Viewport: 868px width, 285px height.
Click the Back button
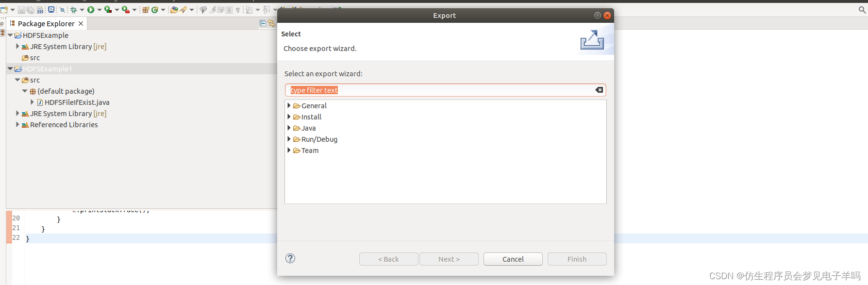click(x=388, y=259)
